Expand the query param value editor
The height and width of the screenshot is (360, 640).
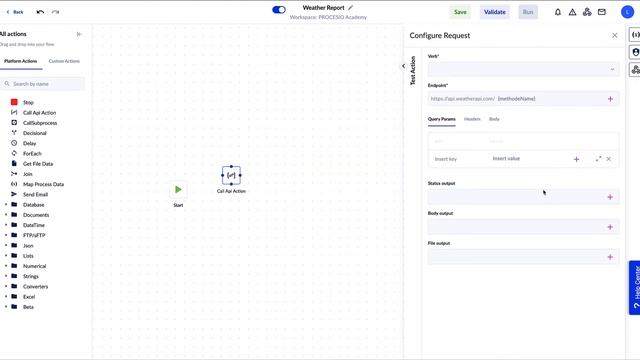coord(598,159)
